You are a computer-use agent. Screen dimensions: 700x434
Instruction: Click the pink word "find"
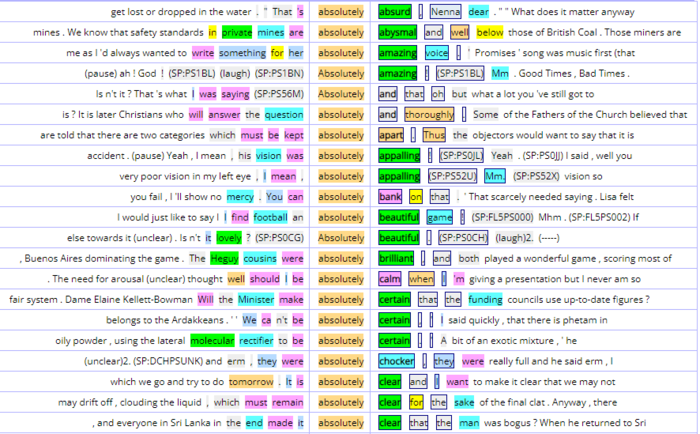tap(240, 217)
